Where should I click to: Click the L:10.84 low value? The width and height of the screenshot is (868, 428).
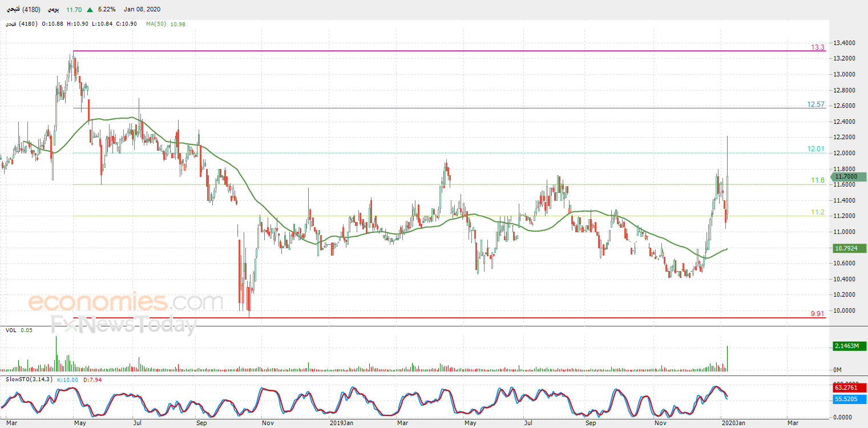click(102, 24)
